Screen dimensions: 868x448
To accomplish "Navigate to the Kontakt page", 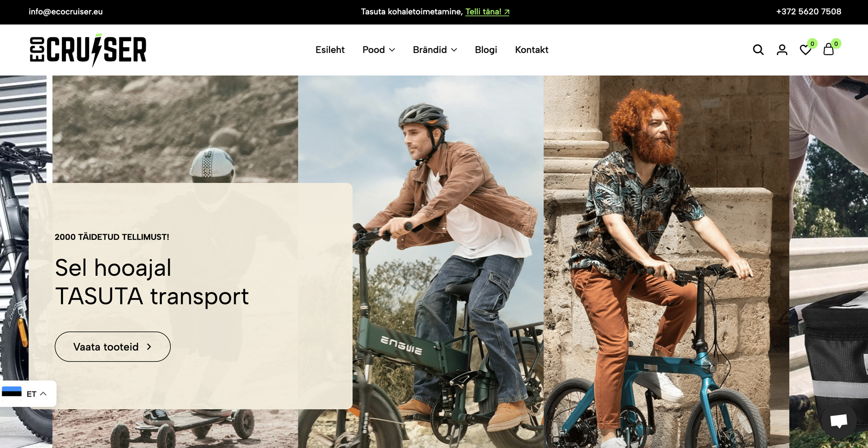I will click(531, 50).
